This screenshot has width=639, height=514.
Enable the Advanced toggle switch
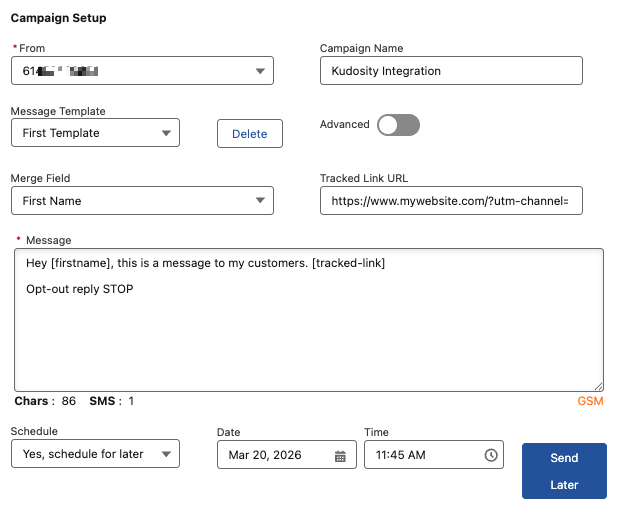coord(398,125)
